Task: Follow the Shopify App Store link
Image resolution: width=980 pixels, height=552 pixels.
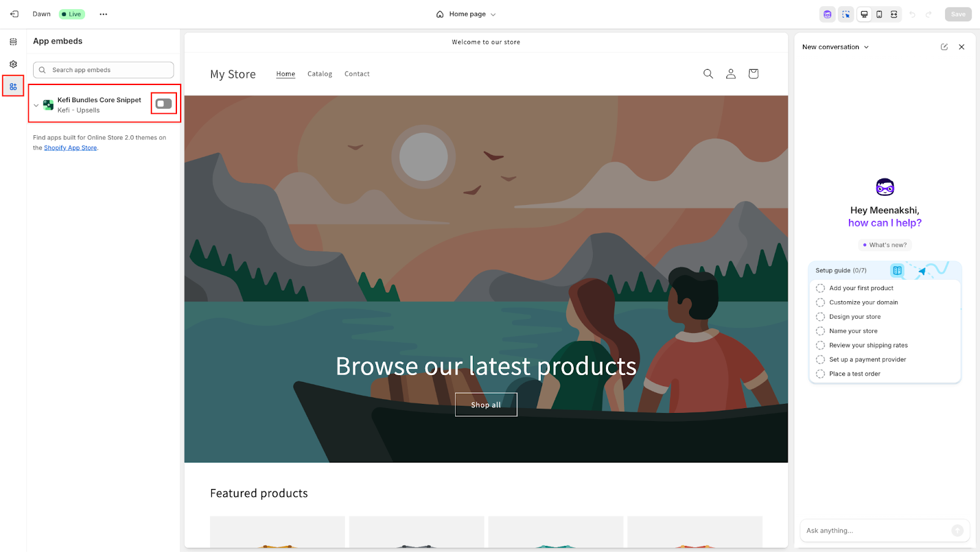Action: tap(70, 148)
